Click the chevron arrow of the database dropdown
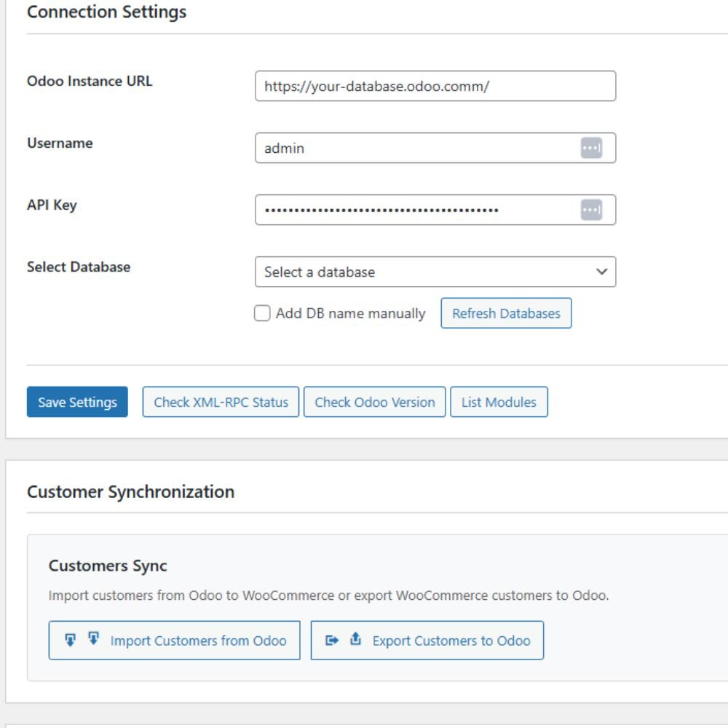The height and width of the screenshot is (728, 728). tap(601, 272)
